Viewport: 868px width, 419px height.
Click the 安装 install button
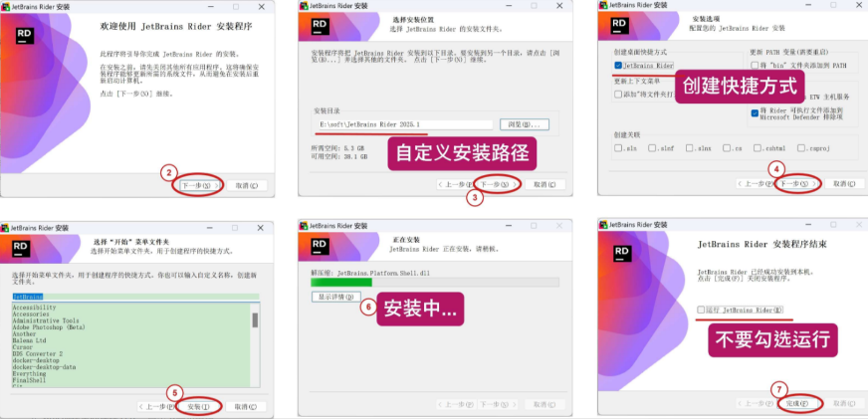[x=199, y=406]
